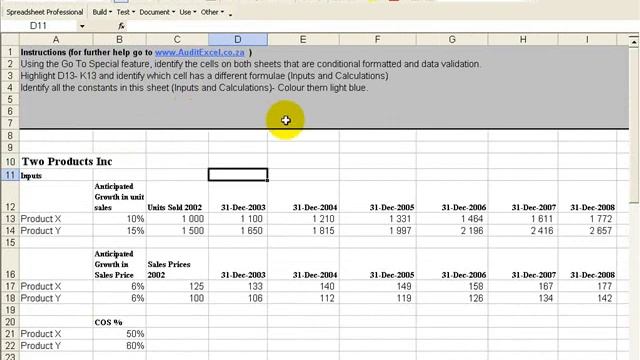Select column B header
The width and height of the screenshot is (640, 360).
119,40
